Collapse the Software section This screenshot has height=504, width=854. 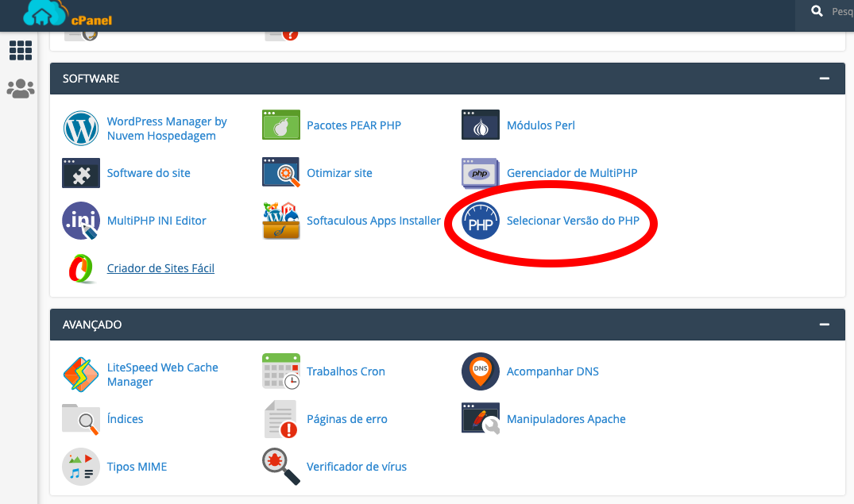click(825, 79)
